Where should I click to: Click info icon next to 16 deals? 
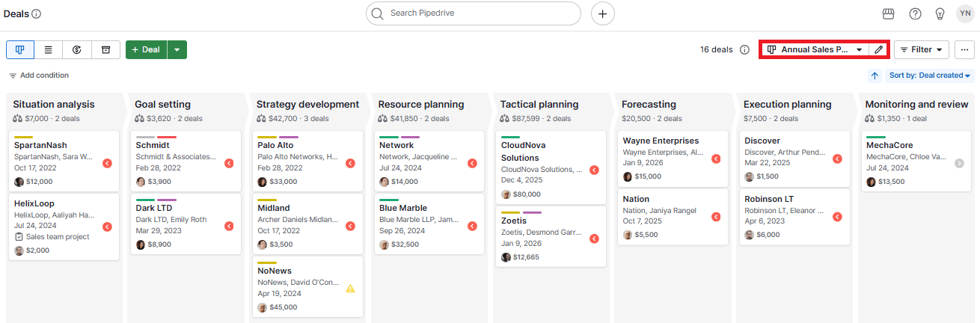coord(744,49)
